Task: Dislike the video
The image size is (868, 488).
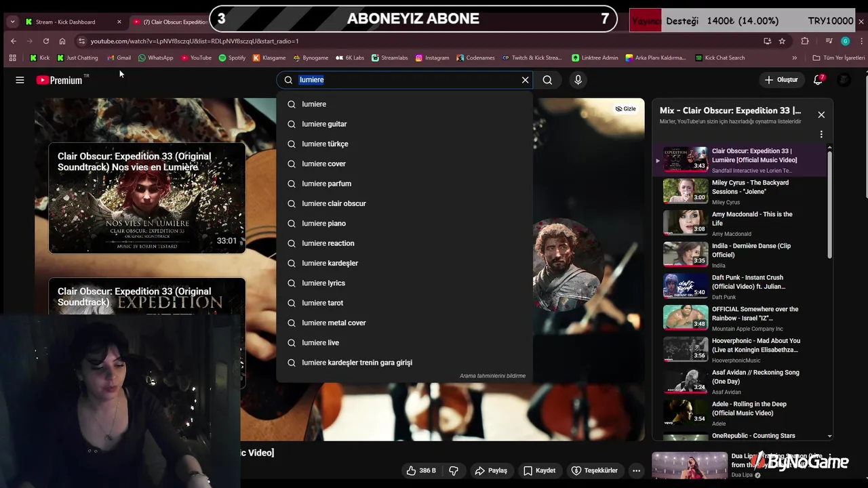Action: coord(454,470)
